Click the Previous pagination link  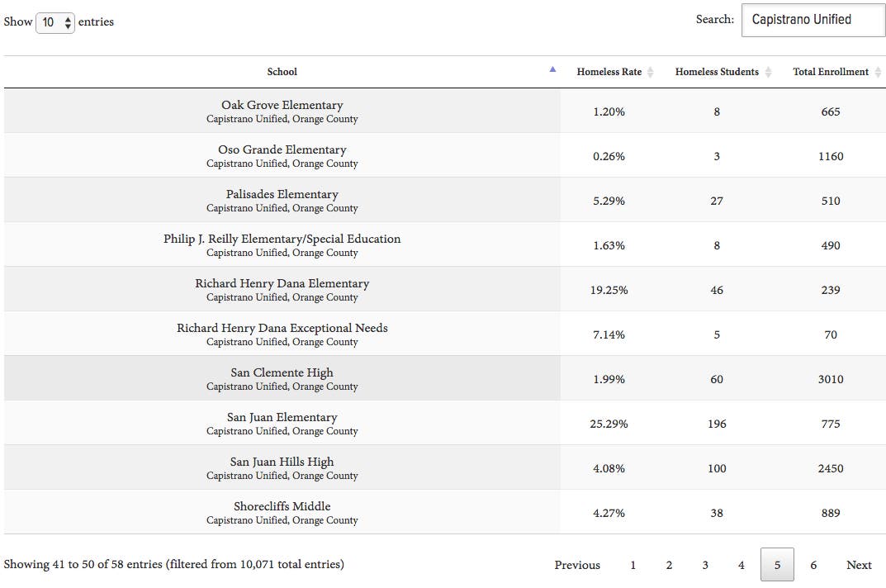click(x=577, y=565)
